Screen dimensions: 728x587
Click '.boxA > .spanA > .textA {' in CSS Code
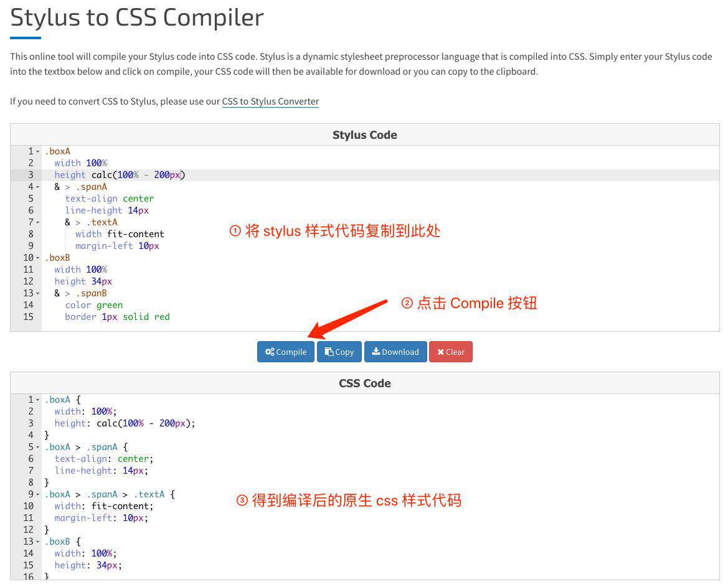pyautogui.click(x=110, y=494)
